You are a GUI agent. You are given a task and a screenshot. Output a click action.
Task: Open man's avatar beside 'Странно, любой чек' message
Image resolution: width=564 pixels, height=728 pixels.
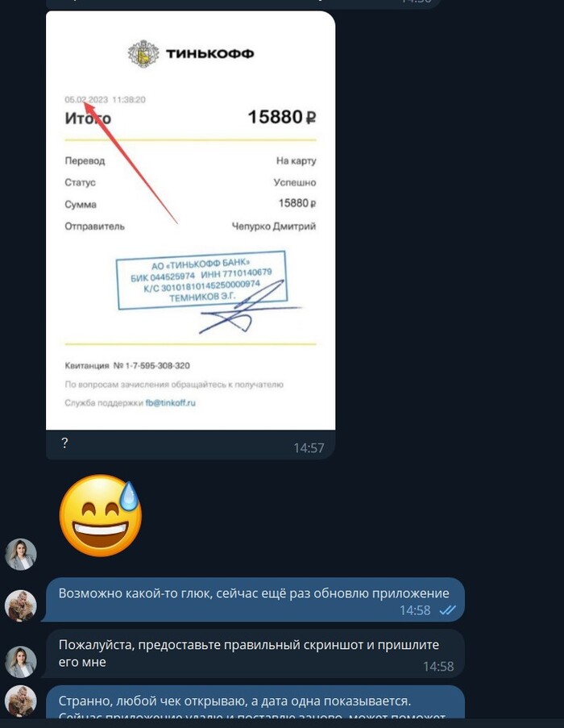click(21, 701)
